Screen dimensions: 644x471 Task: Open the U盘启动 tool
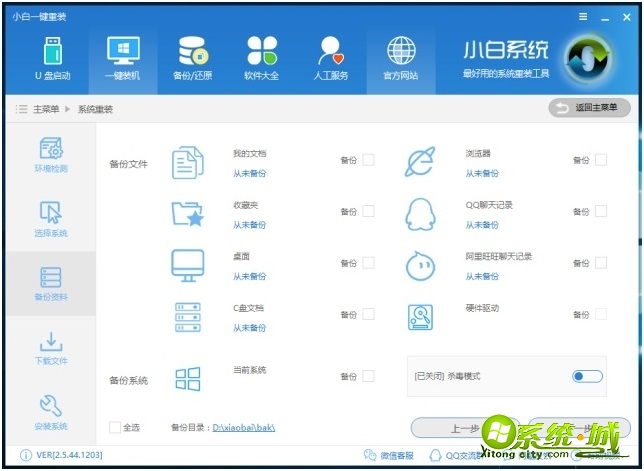tap(53, 58)
